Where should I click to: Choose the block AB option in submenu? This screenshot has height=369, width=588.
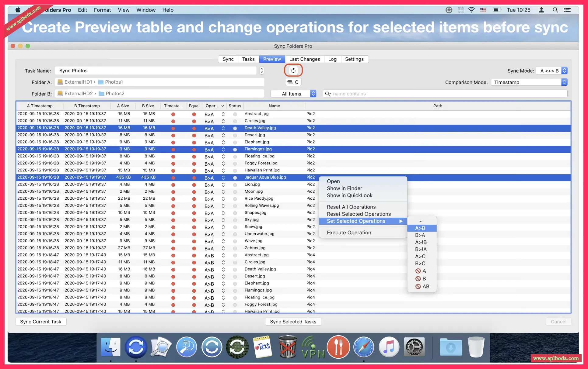tap(422, 286)
